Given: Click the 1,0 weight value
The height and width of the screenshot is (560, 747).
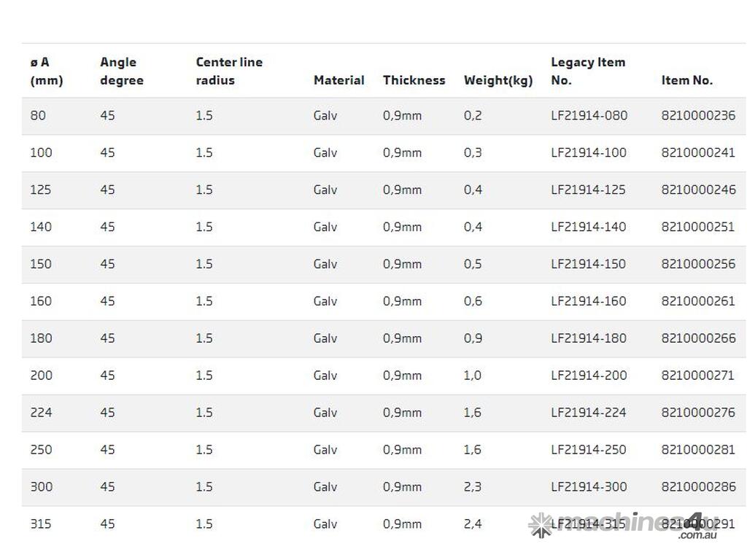Looking at the screenshot, I should [473, 376].
